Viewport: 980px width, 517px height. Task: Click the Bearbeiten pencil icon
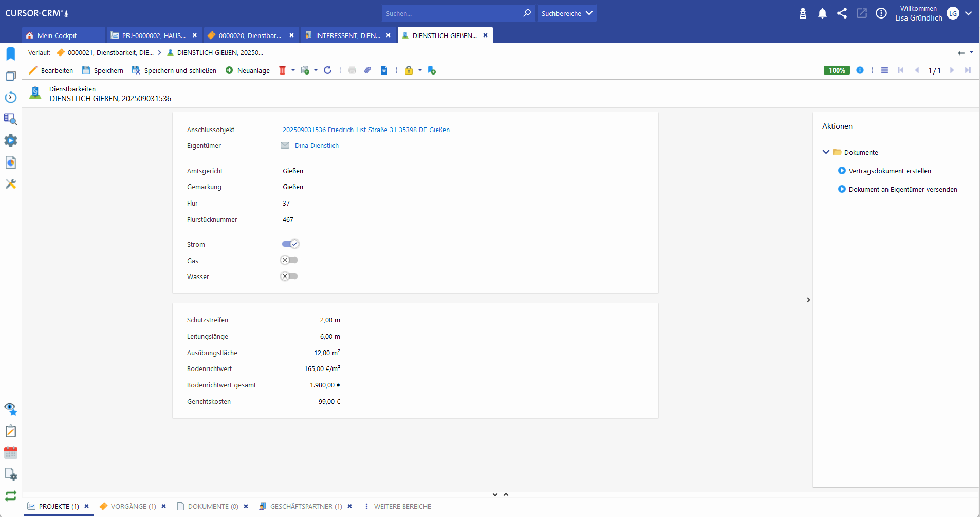[x=33, y=70]
